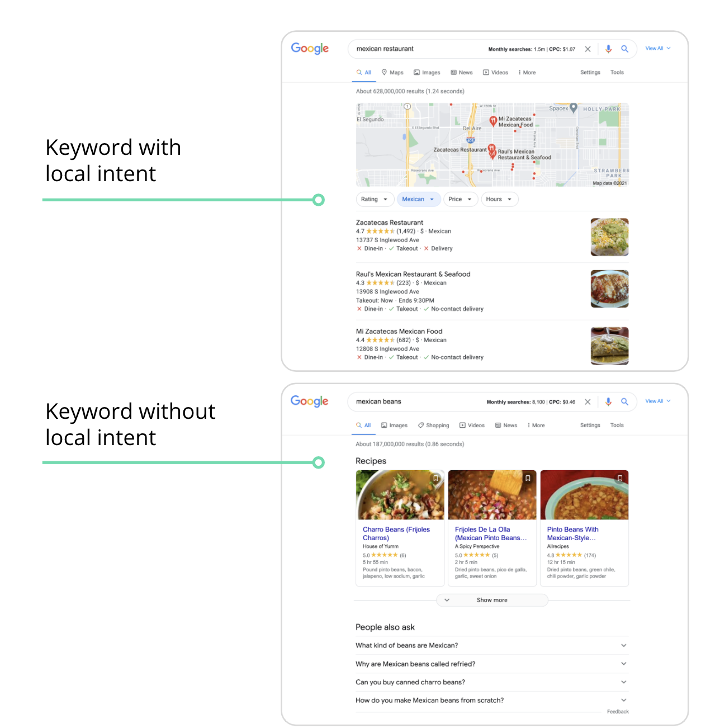Screen dimensions: 701x728
Task: Open the Price filter dropdown
Action: (460, 199)
